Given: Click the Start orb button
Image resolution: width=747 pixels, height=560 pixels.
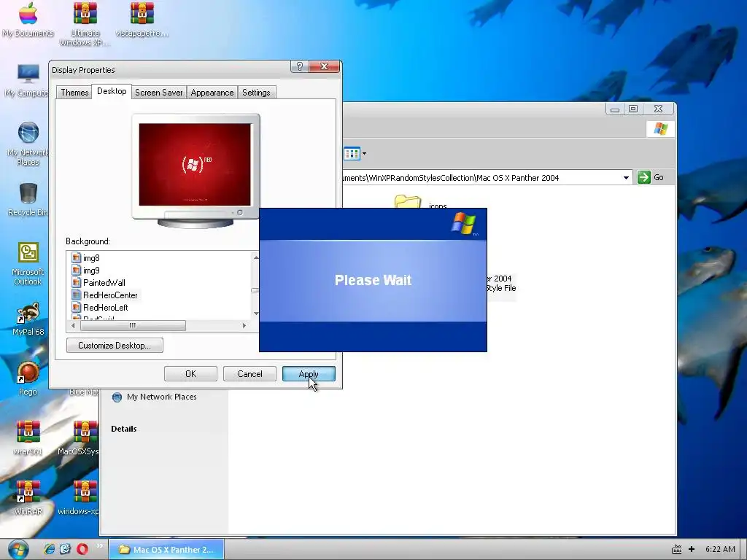Looking at the screenshot, I should tap(18, 550).
